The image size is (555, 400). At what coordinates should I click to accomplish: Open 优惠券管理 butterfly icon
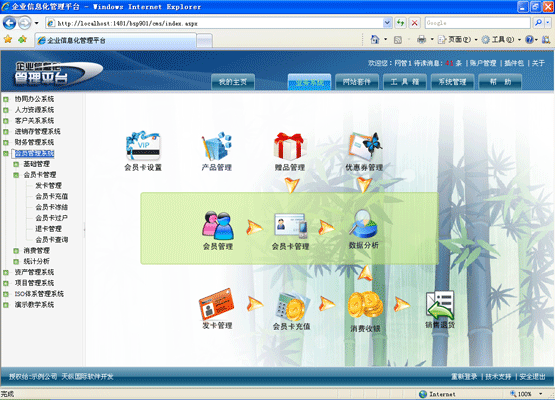tap(365, 146)
